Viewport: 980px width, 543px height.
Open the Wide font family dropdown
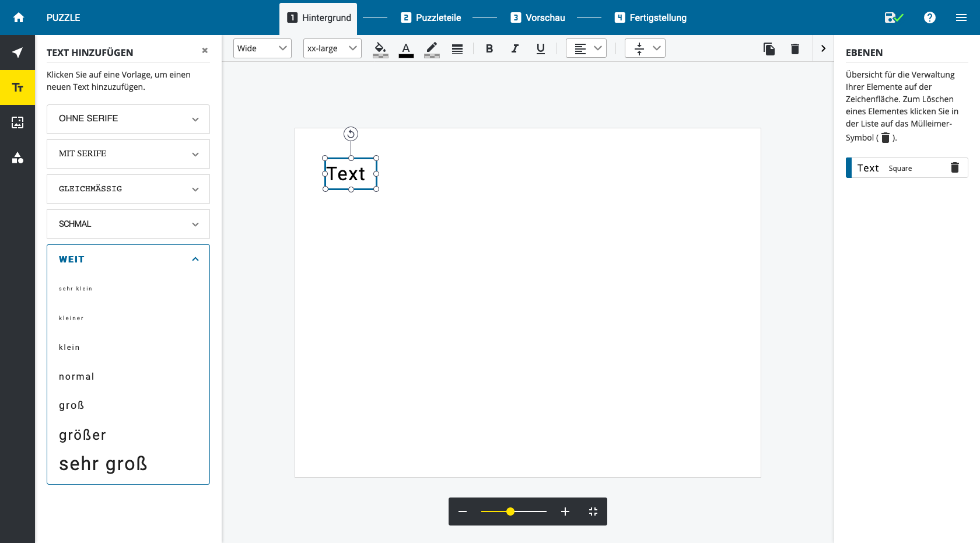[262, 48]
